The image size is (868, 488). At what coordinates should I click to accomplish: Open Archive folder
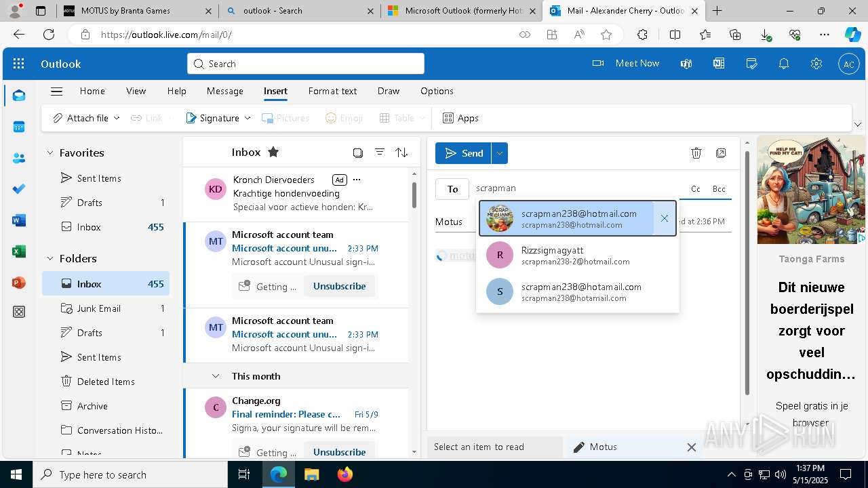pyautogui.click(x=106, y=406)
